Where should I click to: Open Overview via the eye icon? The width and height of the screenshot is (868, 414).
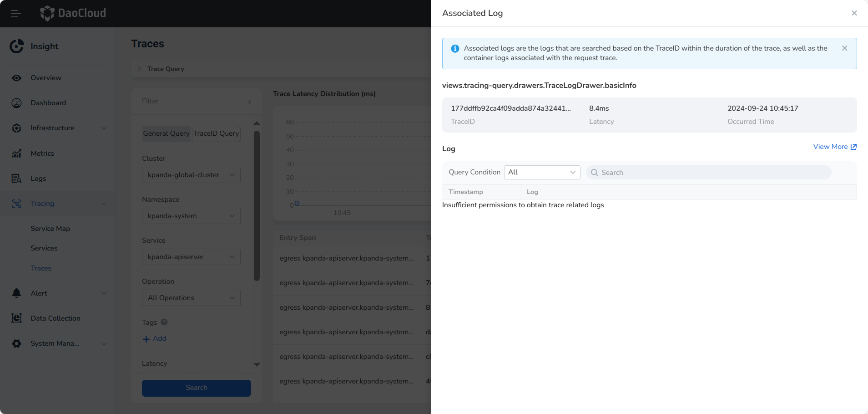(17, 78)
